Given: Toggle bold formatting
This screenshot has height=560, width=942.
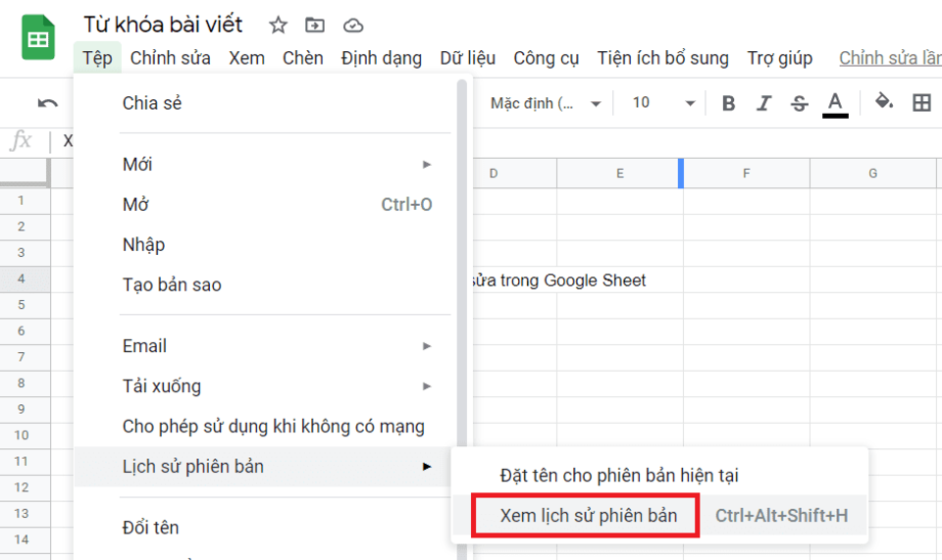Looking at the screenshot, I should [728, 103].
